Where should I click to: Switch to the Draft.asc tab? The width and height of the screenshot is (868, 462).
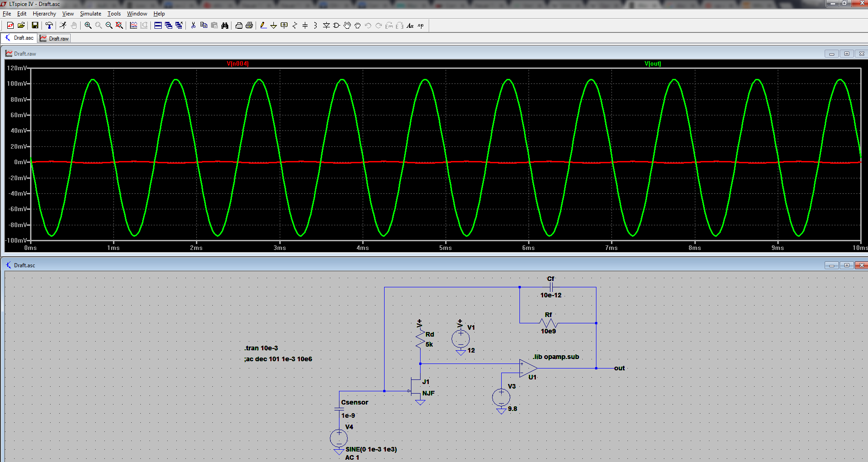point(19,38)
